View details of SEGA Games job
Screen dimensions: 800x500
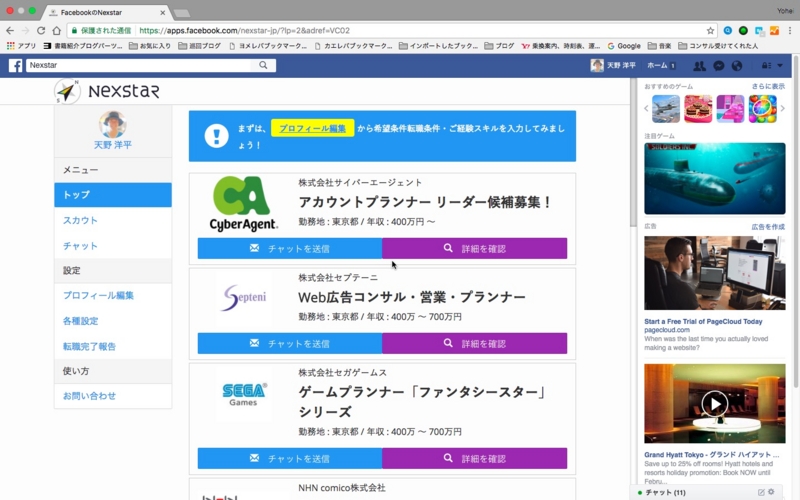[x=474, y=458]
